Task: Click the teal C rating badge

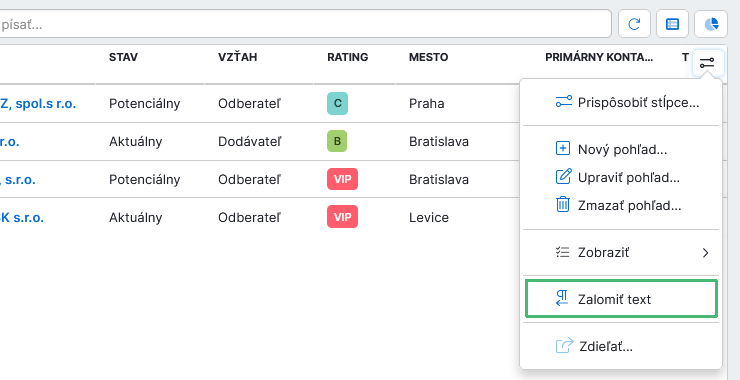Action: 337,103
